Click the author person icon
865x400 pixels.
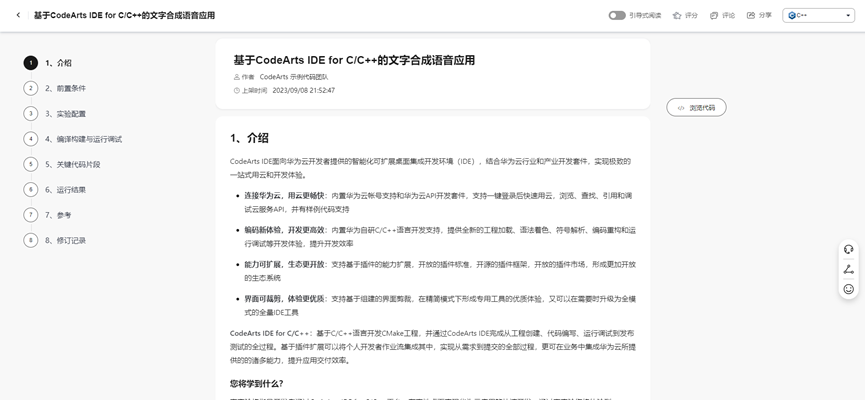click(x=237, y=77)
